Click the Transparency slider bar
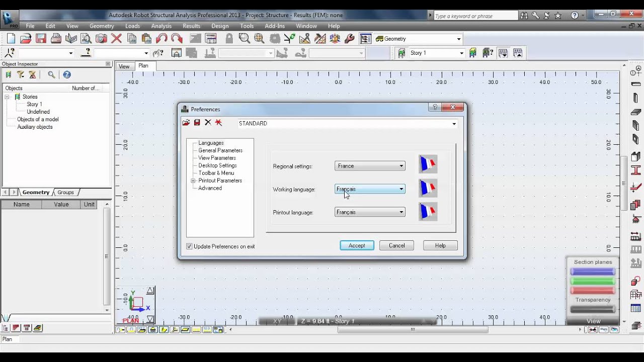This screenshot has height=362, width=644. (x=593, y=310)
